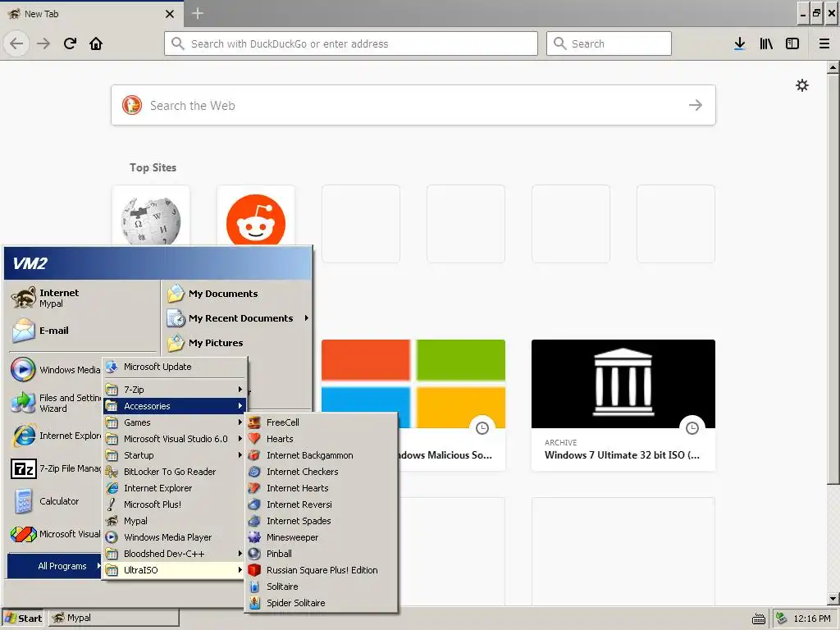Open Microsoft Plus! entry
Screen dimensions: 840x630
pyautogui.click(x=176, y=504)
